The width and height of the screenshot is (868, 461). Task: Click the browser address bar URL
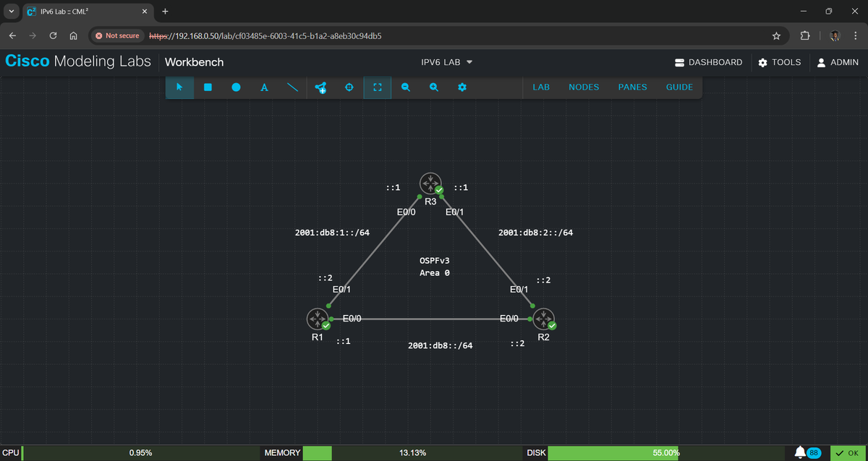(x=265, y=35)
